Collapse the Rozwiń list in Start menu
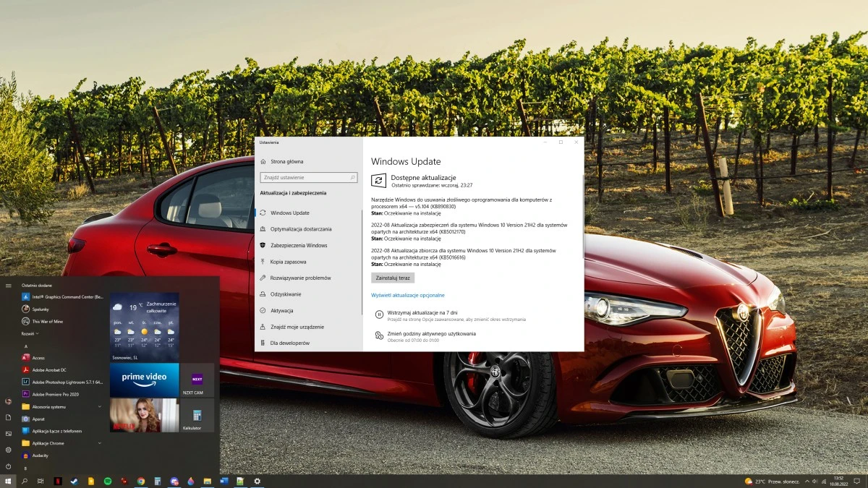This screenshot has height=488, width=868. [x=30, y=334]
